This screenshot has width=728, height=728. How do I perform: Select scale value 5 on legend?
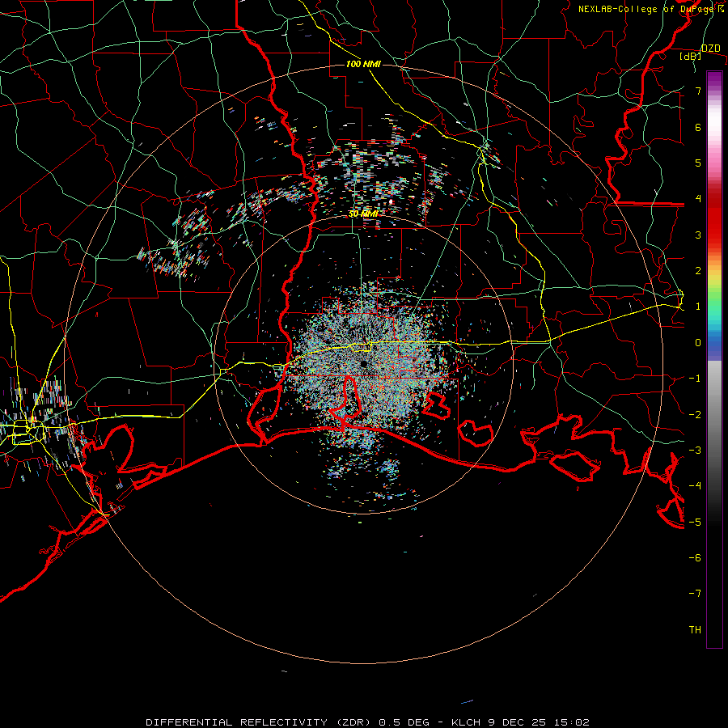[x=698, y=163]
